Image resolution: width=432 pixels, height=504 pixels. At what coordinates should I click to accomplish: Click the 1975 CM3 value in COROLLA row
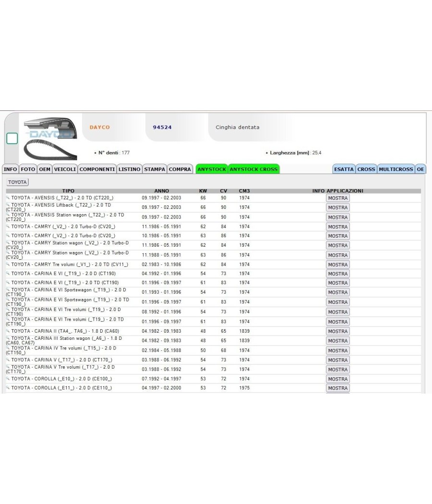[244, 388]
